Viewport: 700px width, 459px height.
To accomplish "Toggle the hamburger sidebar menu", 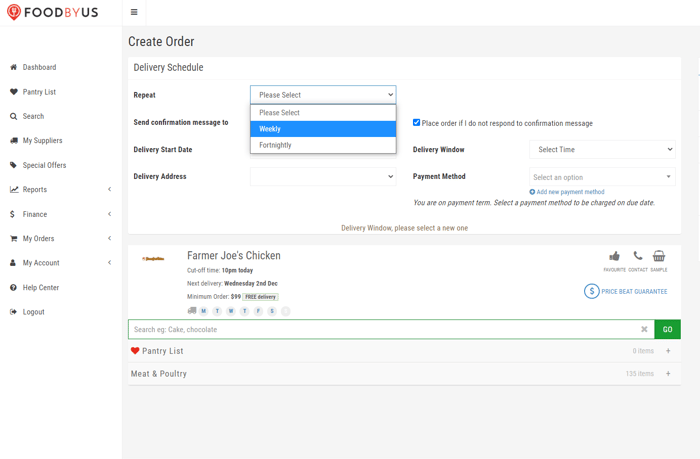I will point(134,12).
